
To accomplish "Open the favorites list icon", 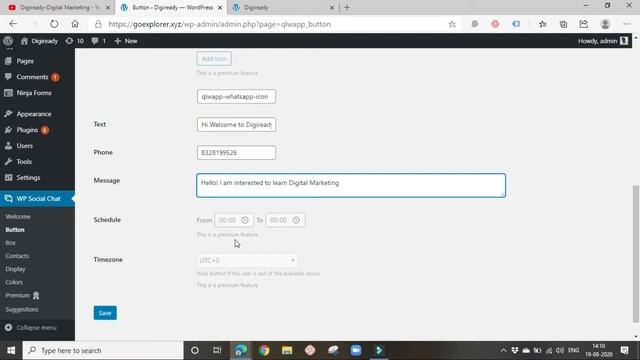I will point(542,24).
